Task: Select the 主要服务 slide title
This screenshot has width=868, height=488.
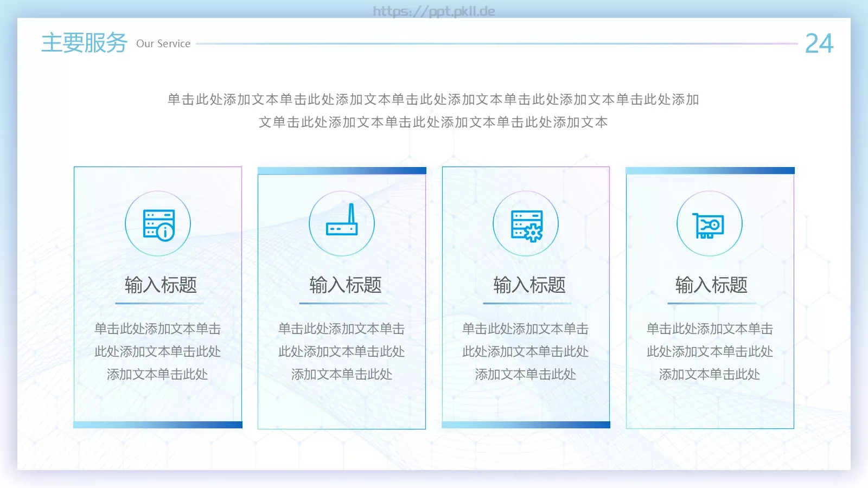Action: [x=84, y=43]
